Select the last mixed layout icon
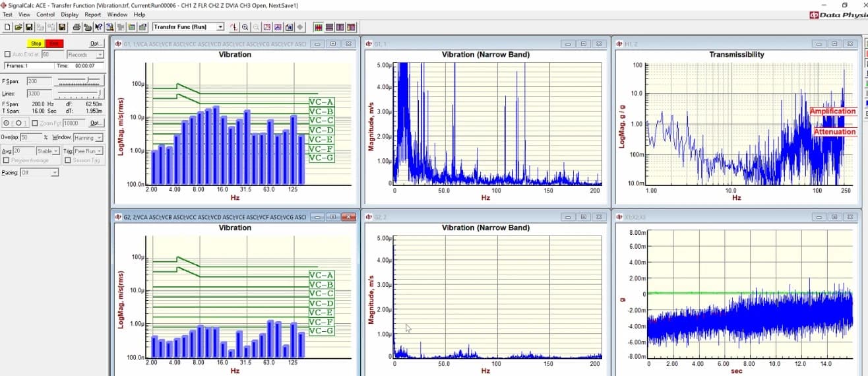 click(351, 27)
